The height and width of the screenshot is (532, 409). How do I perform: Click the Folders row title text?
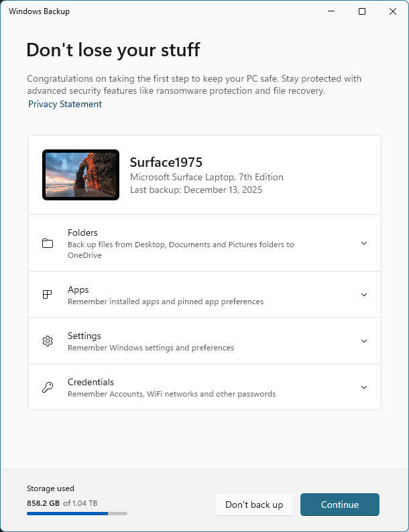(x=82, y=232)
